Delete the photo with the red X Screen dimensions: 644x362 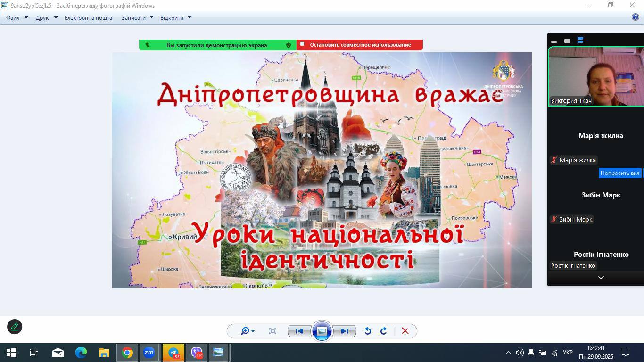click(405, 331)
